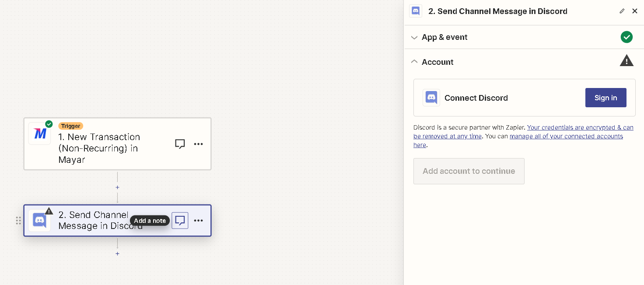
Task: Select the New Transaction in Mayar step title
Action: click(99, 148)
